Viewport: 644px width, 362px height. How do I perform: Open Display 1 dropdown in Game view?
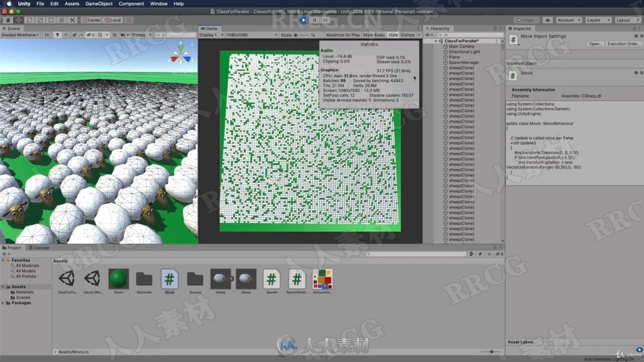(x=211, y=35)
